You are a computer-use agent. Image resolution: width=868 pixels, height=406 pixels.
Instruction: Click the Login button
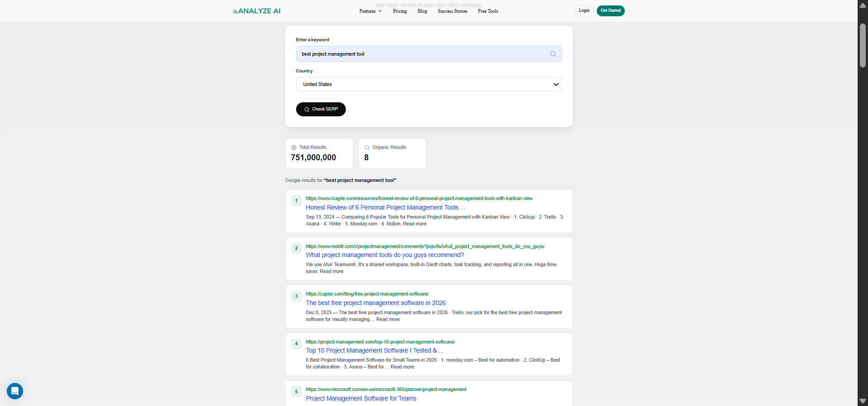point(584,10)
